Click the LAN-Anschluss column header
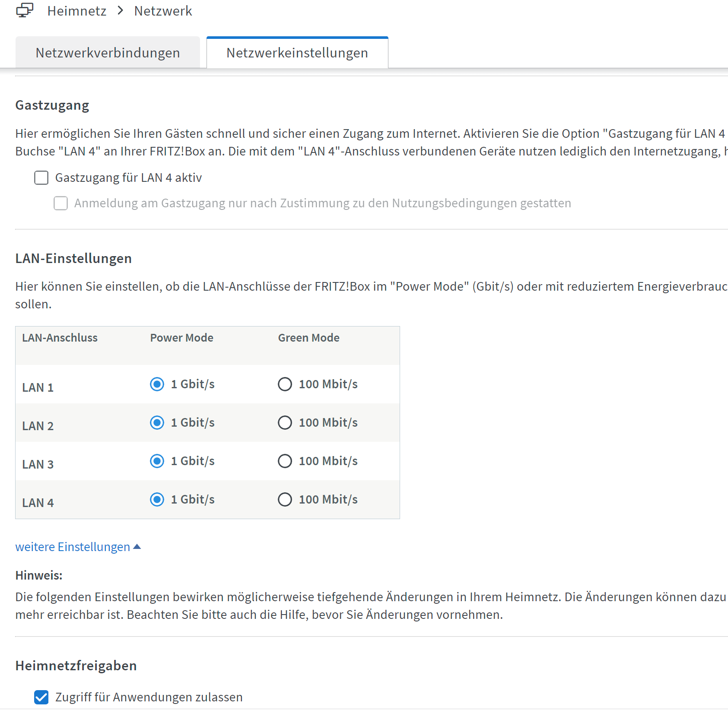Screen dimensions: 728x710 tap(60, 338)
